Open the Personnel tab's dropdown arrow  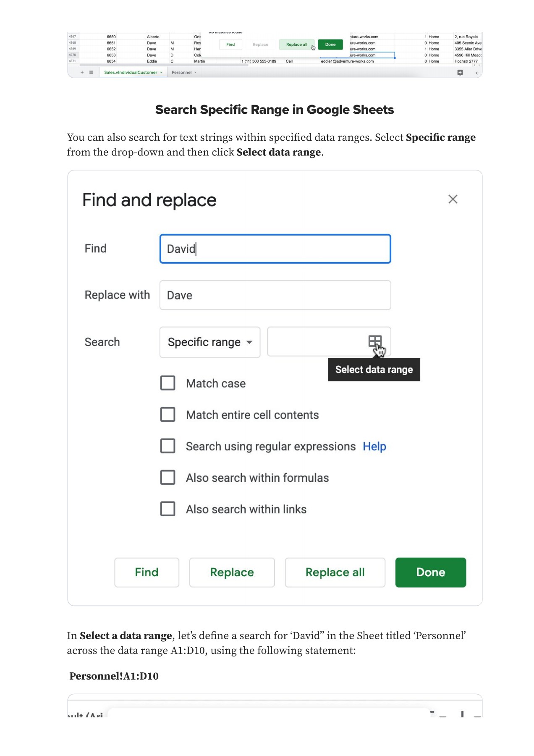(x=195, y=73)
